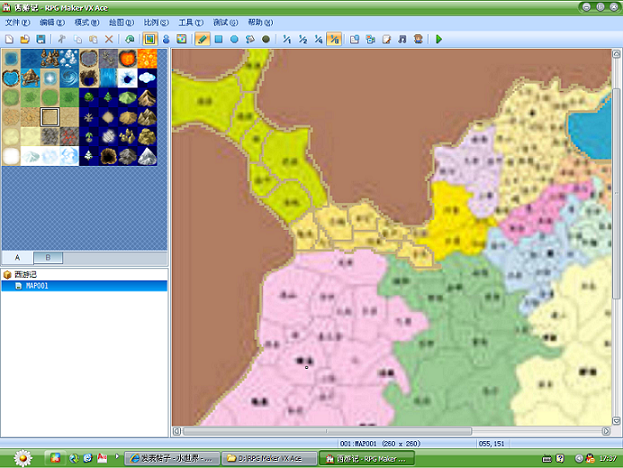Viewport: 623px width, 468px height.
Task: Select the Flood Fill tool
Action: [250, 39]
